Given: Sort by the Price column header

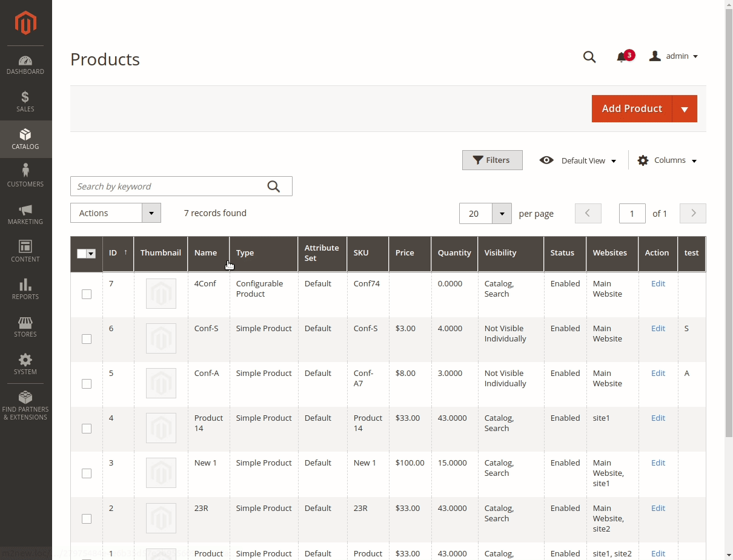Looking at the screenshot, I should coord(410,254).
